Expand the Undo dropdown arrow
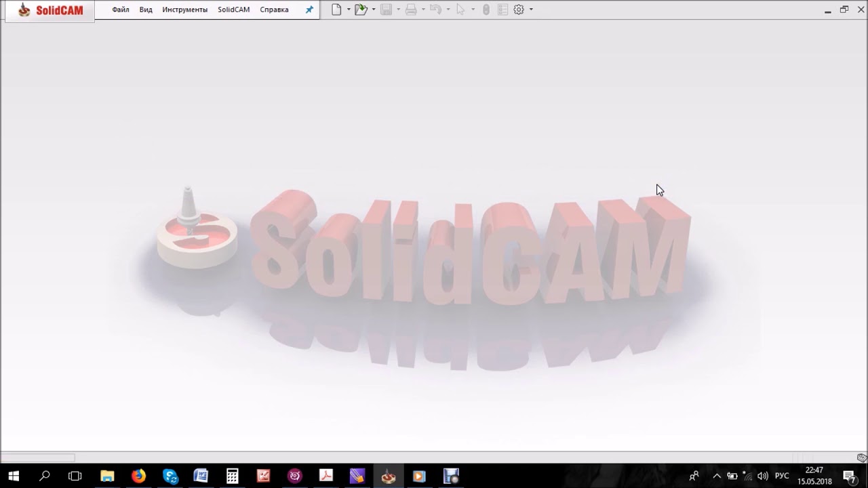This screenshot has height=488, width=868. 448,9
